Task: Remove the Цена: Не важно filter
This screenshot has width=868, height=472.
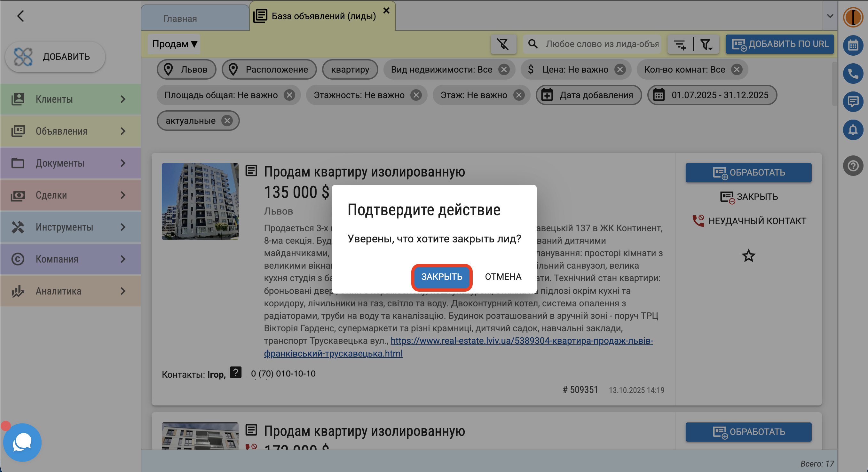Action: click(620, 69)
